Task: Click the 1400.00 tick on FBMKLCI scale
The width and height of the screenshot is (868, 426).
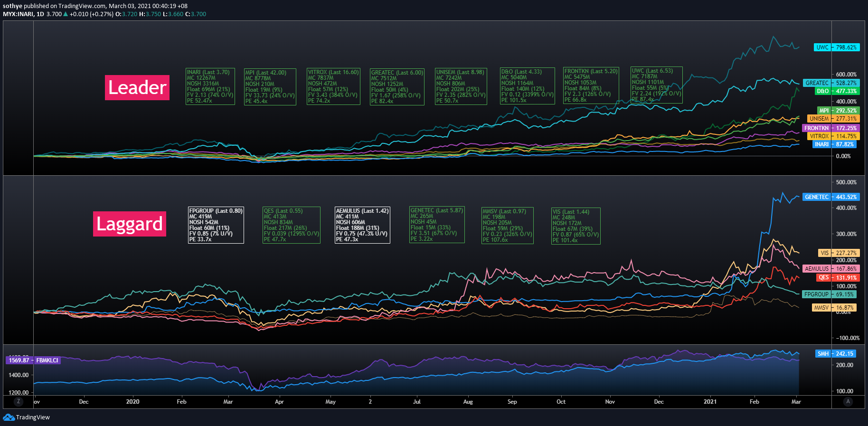Action: (x=19, y=375)
